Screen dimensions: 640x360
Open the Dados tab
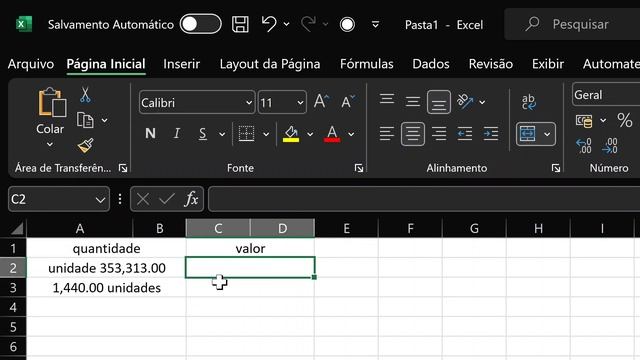tap(431, 64)
